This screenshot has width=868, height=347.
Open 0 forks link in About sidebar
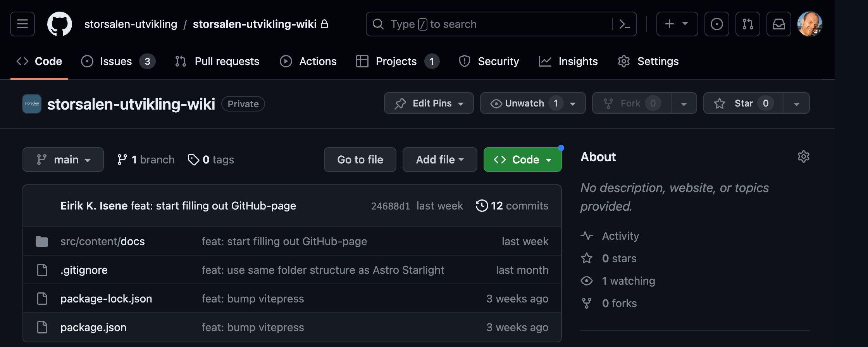608,303
